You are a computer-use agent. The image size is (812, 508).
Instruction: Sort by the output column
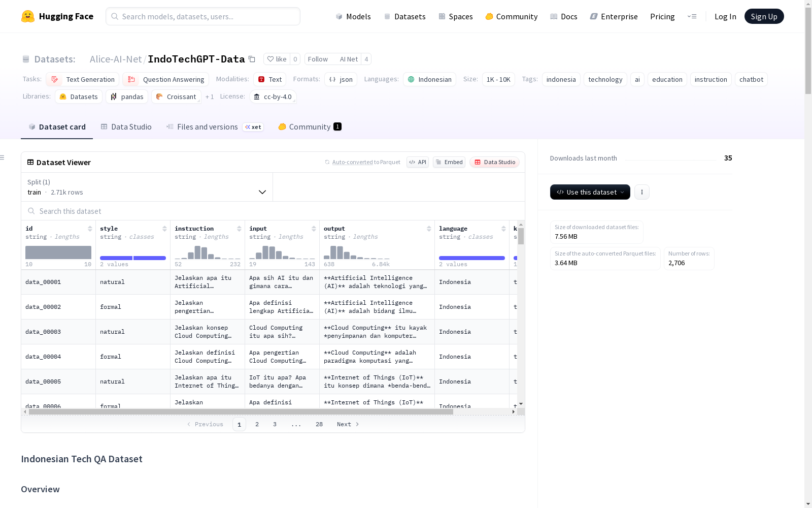tap(429, 229)
